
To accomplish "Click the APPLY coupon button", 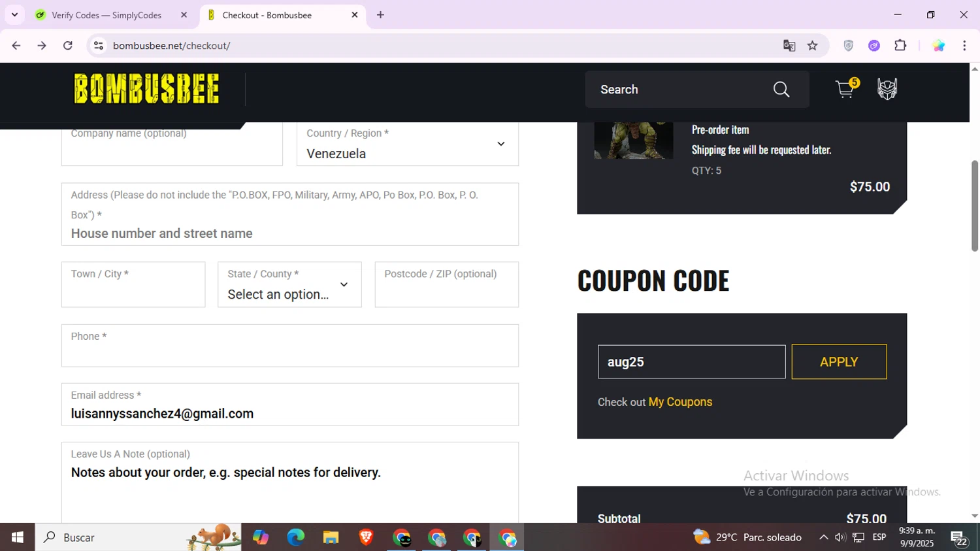I will (x=839, y=361).
